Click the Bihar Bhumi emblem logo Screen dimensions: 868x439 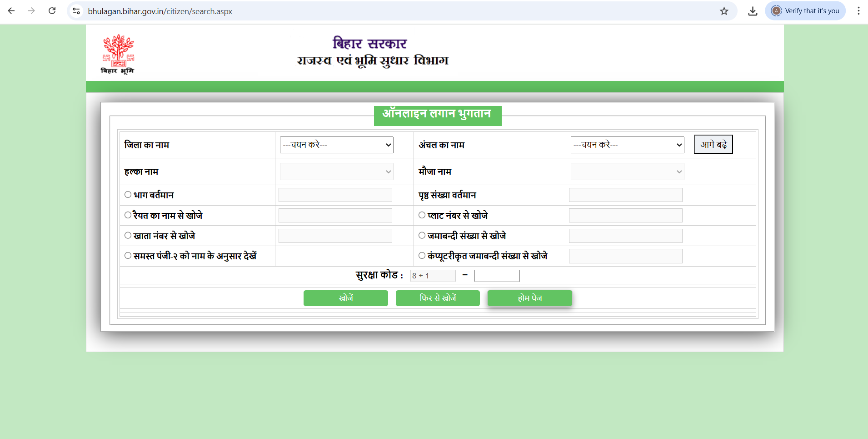tap(118, 53)
